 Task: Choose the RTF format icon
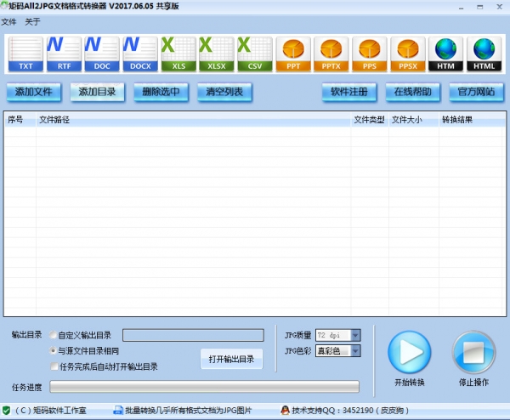[64, 54]
